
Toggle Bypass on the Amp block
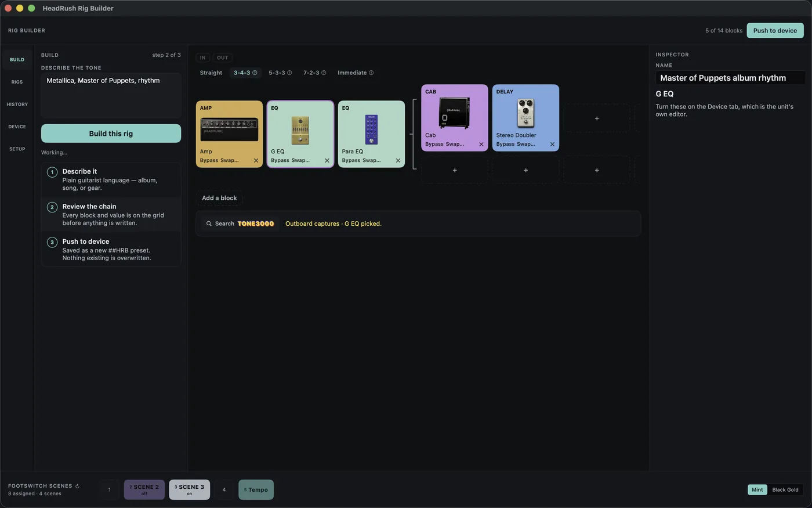point(209,161)
